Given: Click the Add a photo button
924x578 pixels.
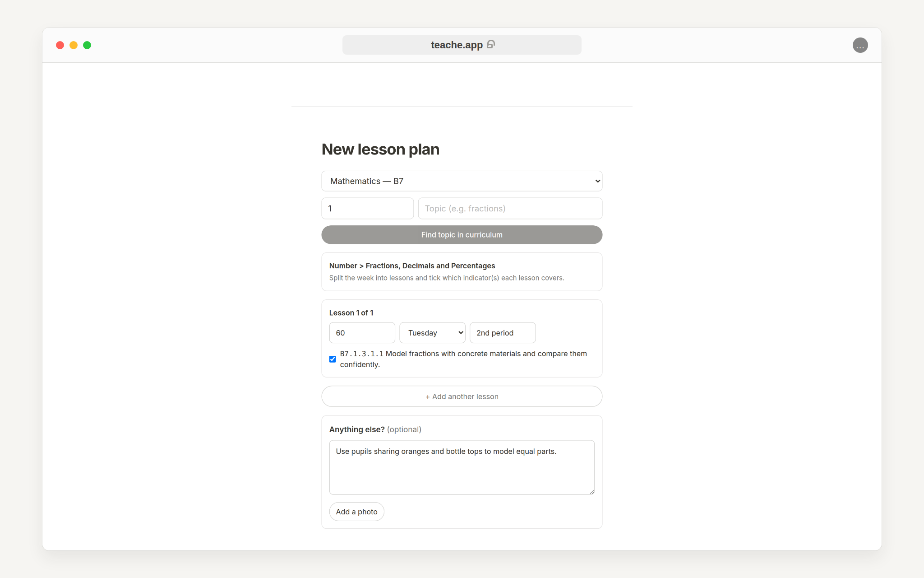Looking at the screenshot, I should pos(356,512).
